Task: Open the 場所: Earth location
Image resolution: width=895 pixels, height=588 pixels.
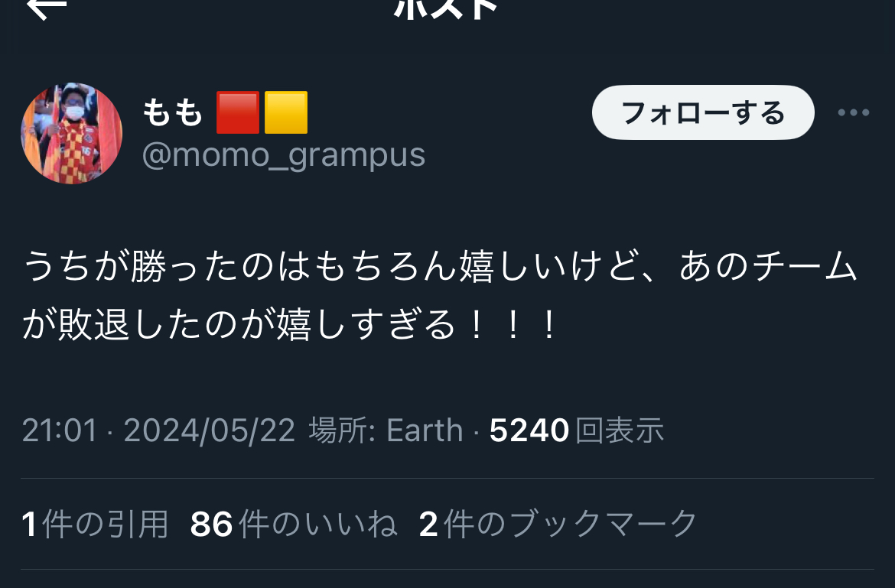Action: 386,430
